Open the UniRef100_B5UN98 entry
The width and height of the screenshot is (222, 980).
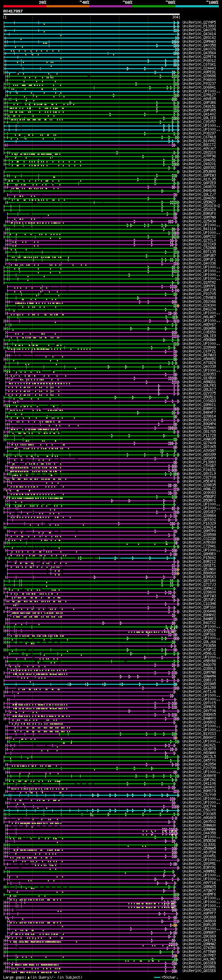click(x=199, y=172)
